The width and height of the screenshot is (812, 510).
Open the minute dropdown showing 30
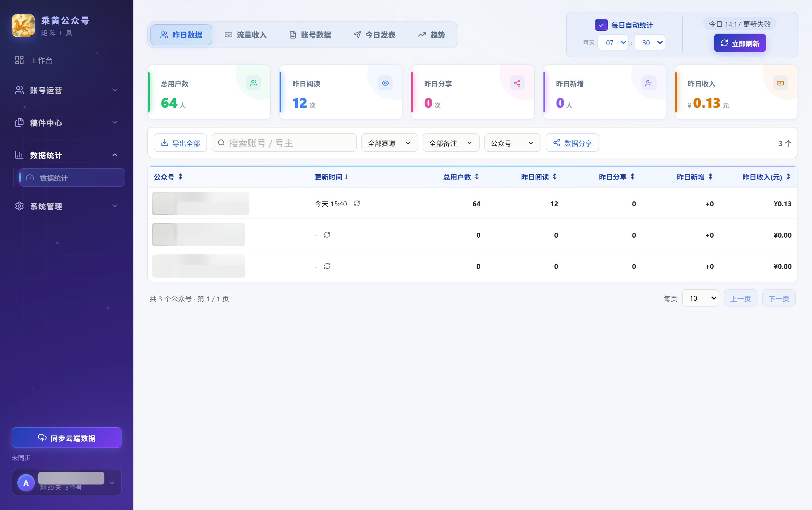click(650, 42)
